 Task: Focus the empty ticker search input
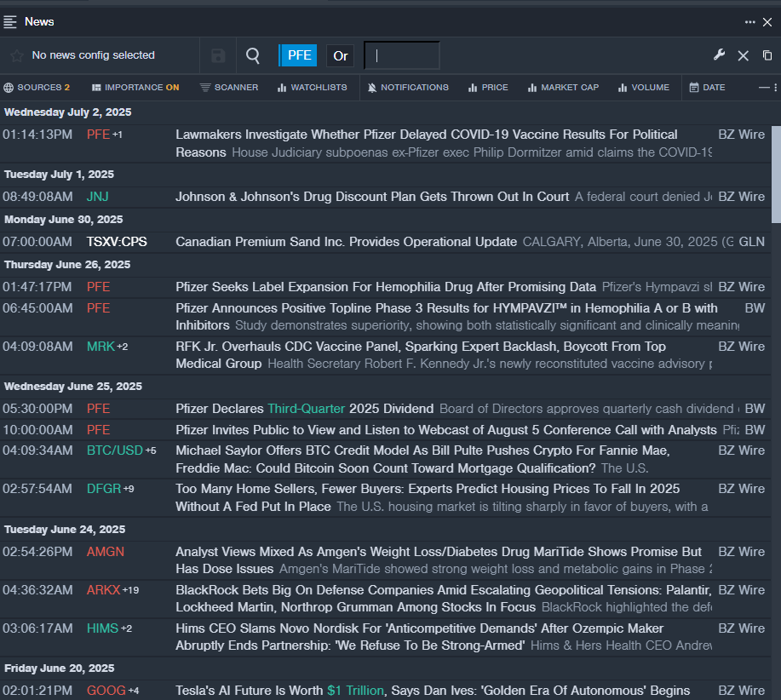pyautogui.click(x=402, y=55)
